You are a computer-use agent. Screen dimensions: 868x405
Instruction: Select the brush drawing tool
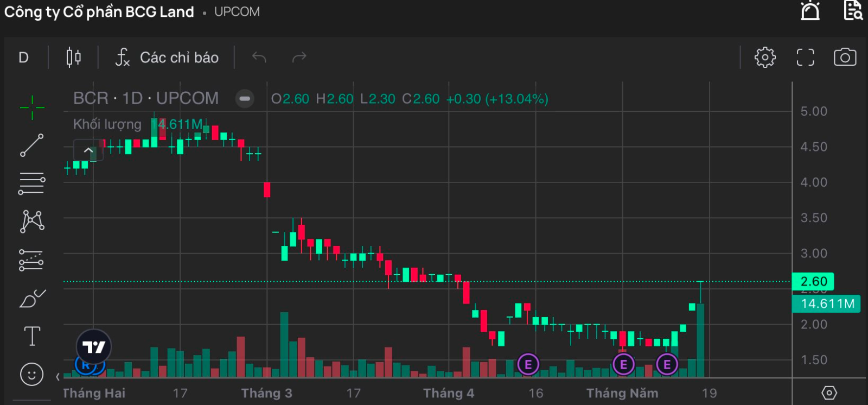coord(33,298)
